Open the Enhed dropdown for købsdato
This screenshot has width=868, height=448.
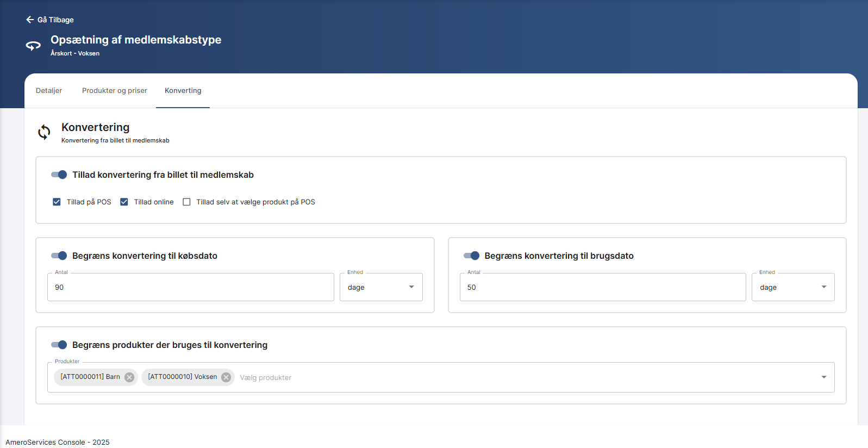pos(381,287)
